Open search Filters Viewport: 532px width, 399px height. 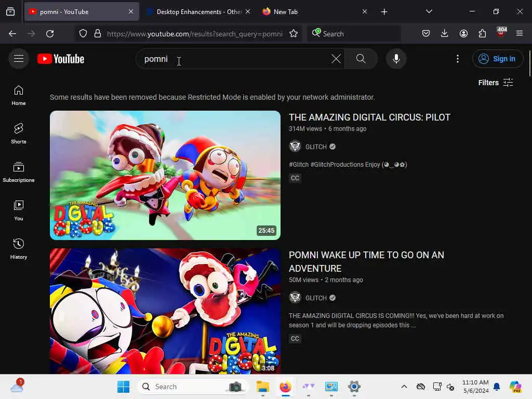[495, 83]
